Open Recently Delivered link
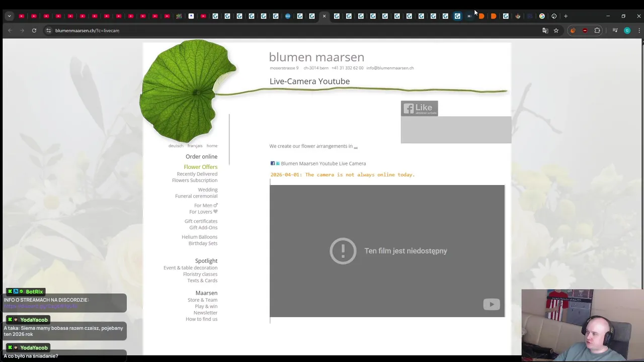This screenshot has height=362, width=644. (197, 174)
